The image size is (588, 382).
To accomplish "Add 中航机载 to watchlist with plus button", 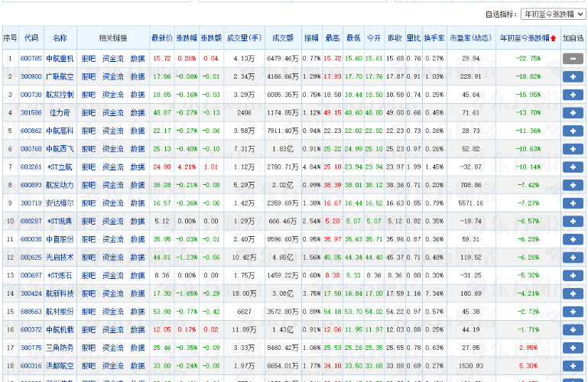I will point(573,329).
